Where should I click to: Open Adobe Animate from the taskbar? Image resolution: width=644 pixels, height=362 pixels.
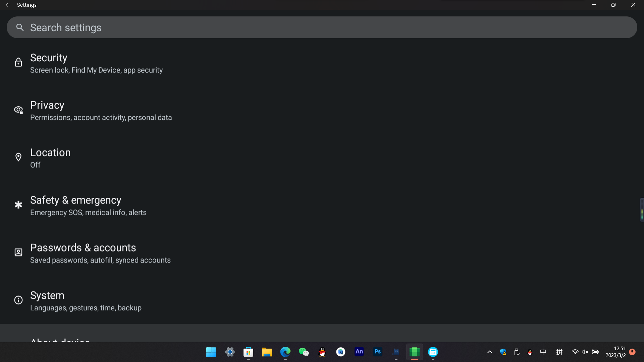pyautogui.click(x=359, y=352)
